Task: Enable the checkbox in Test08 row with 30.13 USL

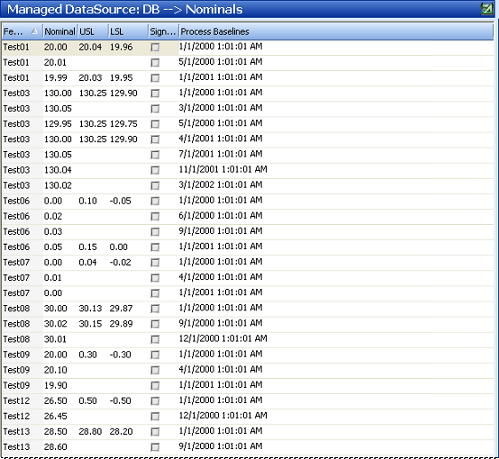Action: (x=155, y=308)
